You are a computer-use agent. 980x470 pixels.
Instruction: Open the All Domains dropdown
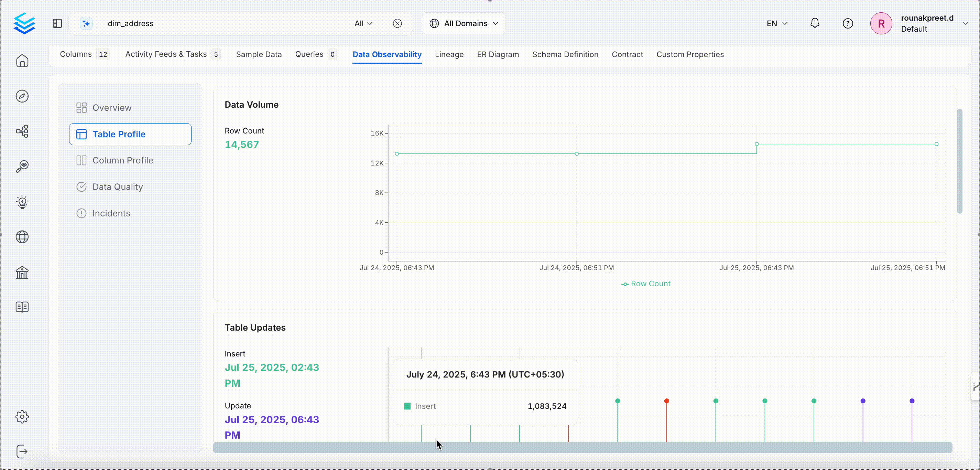pos(464,23)
